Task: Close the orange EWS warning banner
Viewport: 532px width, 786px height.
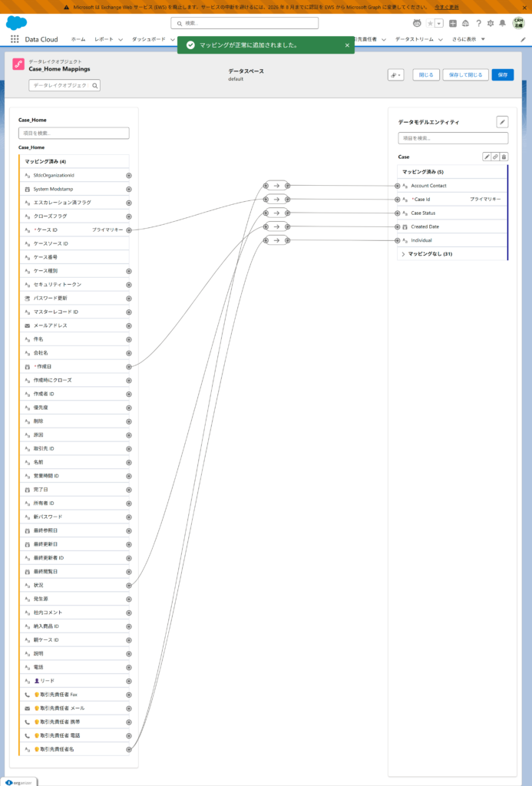Action: (524, 8)
